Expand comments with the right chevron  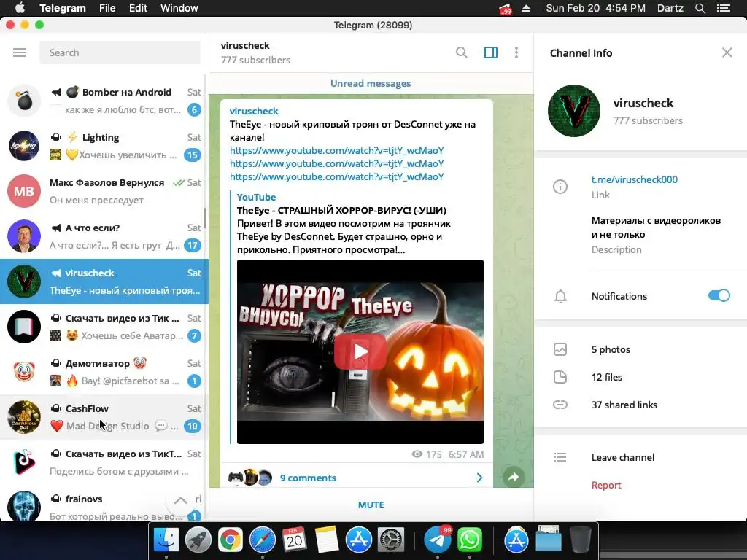pyautogui.click(x=479, y=478)
